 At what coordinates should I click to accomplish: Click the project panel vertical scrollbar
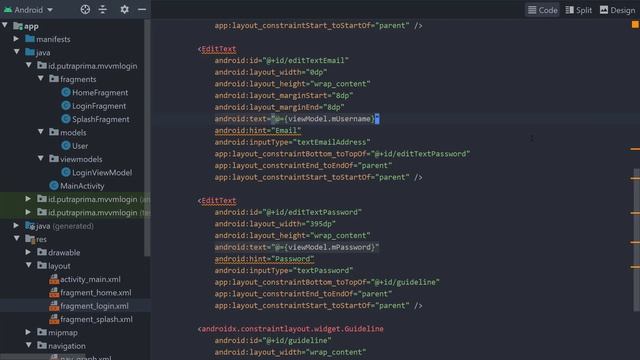tap(147, 139)
